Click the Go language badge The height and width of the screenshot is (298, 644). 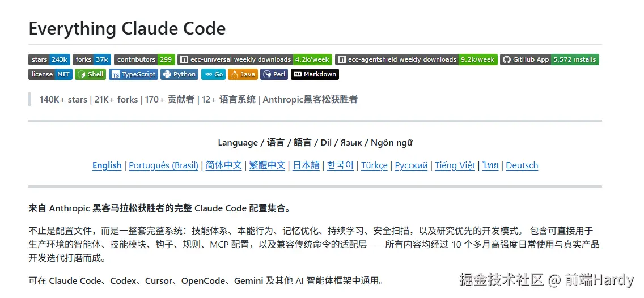(x=213, y=74)
